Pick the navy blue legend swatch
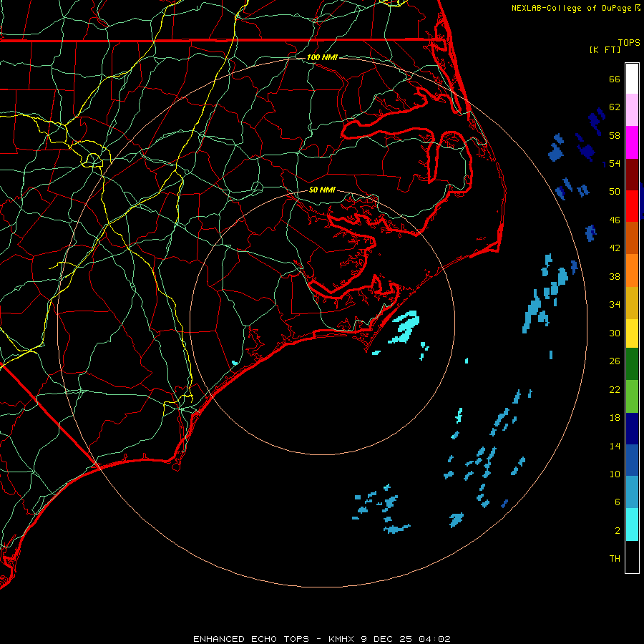The image size is (644, 644). 632,429
